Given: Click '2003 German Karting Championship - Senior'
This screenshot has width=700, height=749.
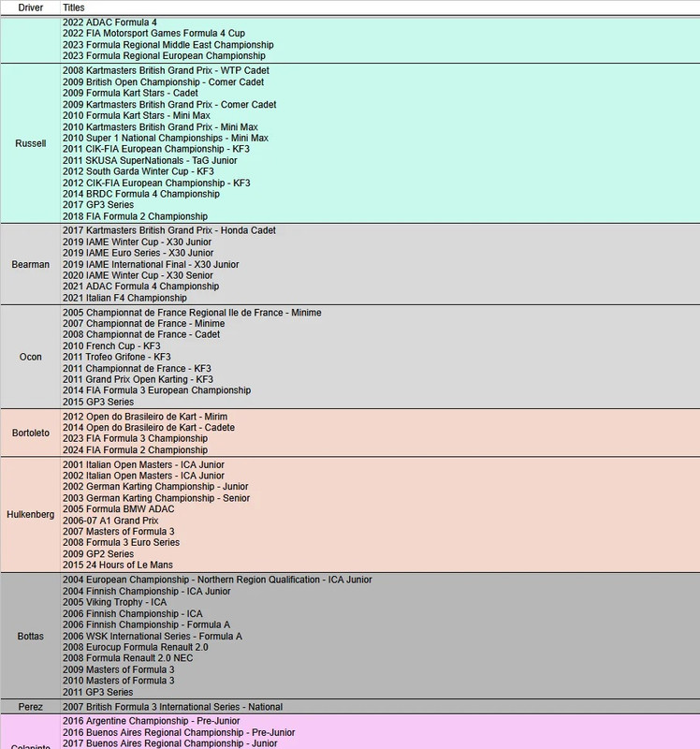Looking at the screenshot, I should (x=156, y=499).
